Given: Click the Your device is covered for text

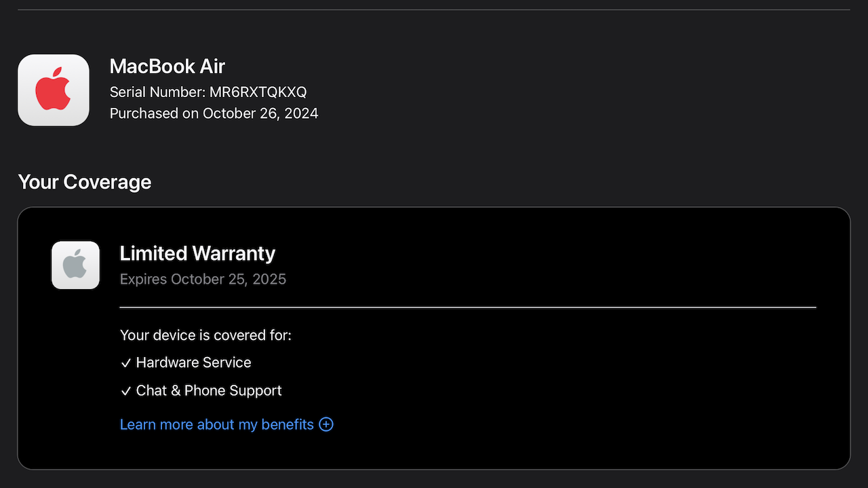Looking at the screenshot, I should [x=205, y=335].
